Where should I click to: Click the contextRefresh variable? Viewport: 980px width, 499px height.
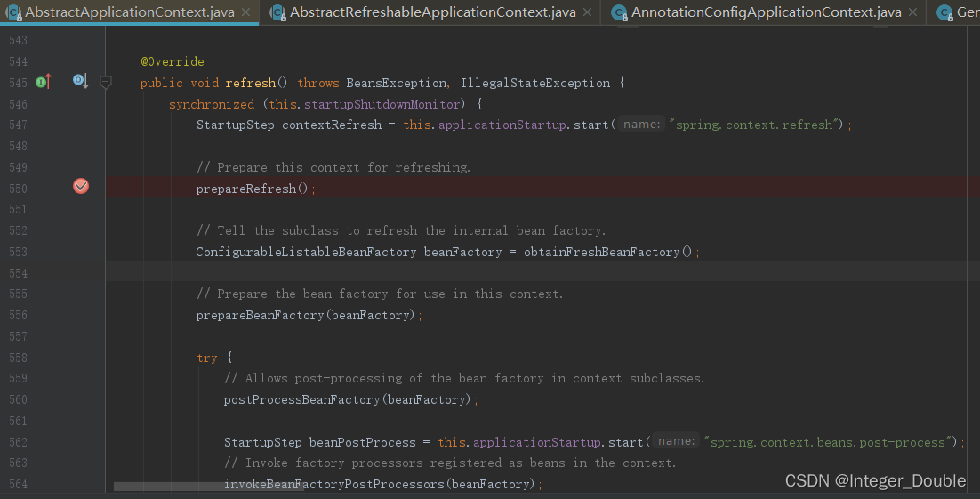click(332, 125)
